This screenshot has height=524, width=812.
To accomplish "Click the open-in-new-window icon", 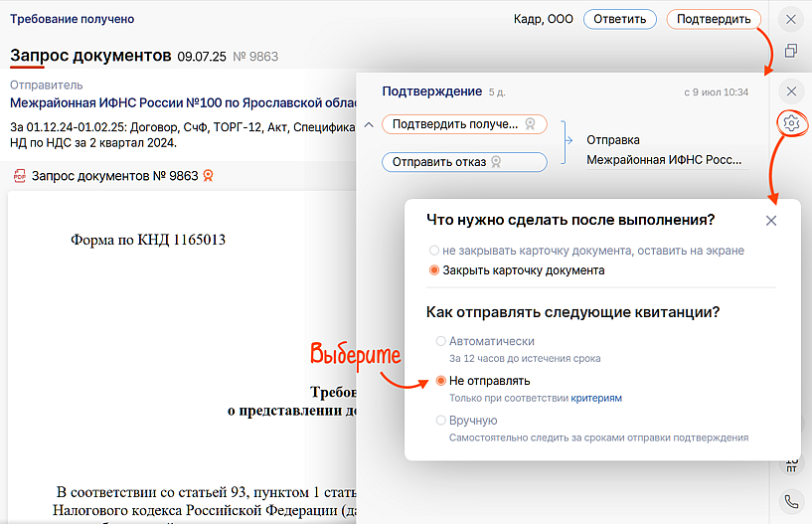I will click(x=791, y=51).
